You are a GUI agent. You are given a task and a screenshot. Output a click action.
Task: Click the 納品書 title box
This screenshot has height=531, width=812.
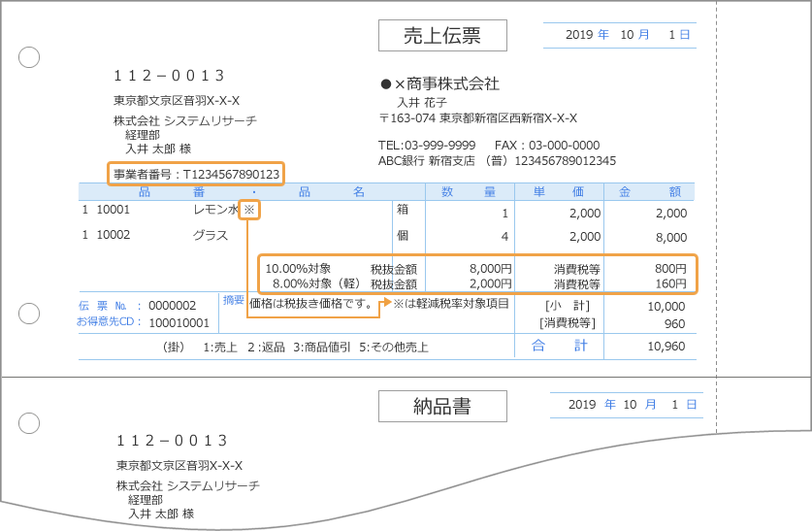tap(442, 406)
